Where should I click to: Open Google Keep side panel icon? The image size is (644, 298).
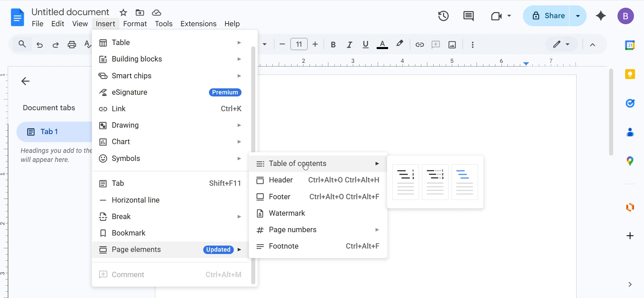pyautogui.click(x=630, y=74)
